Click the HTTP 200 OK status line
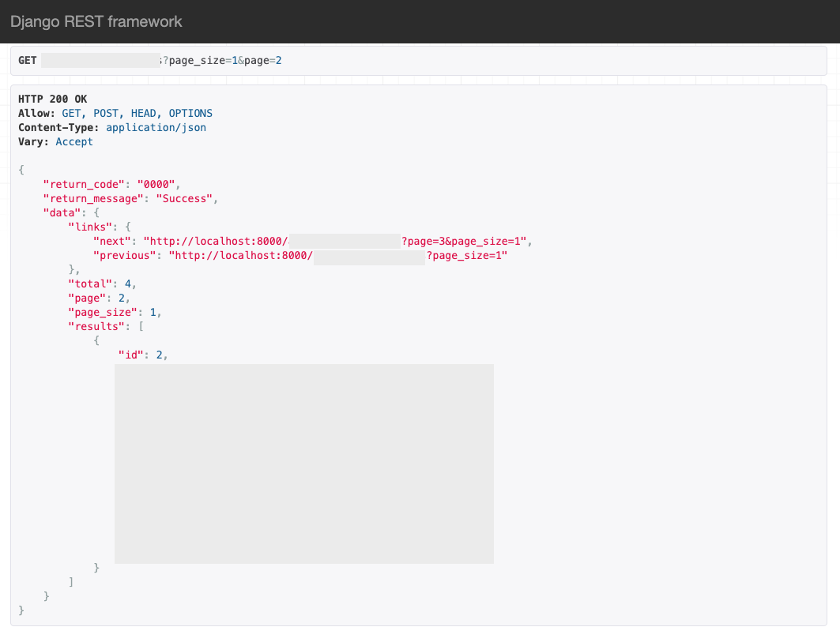The image size is (840, 627). point(52,99)
